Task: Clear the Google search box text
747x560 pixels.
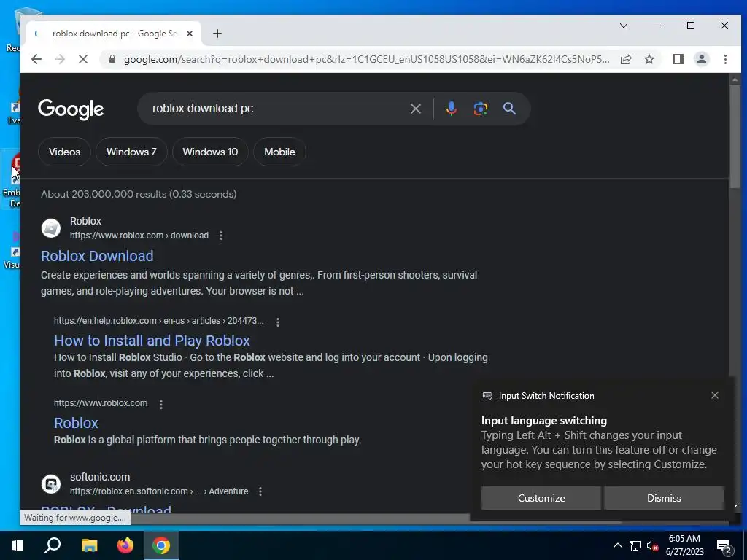Action: click(415, 109)
